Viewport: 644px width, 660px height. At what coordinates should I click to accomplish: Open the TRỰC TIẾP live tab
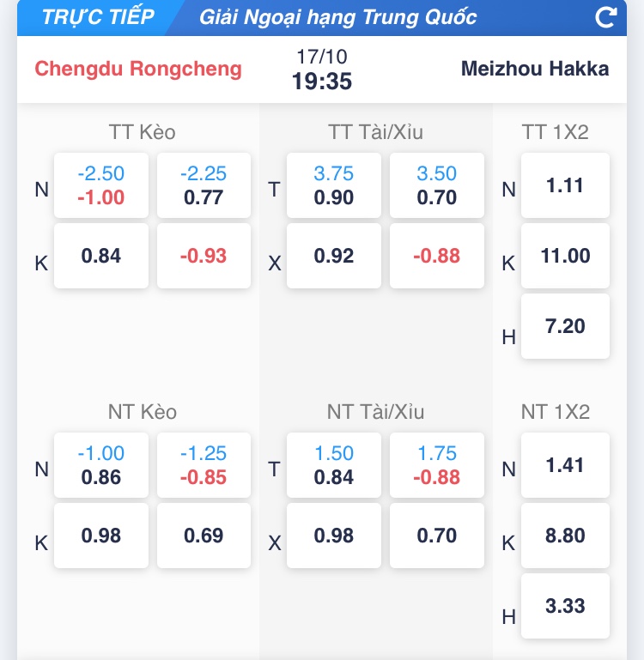pyautogui.click(x=98, y=17)
